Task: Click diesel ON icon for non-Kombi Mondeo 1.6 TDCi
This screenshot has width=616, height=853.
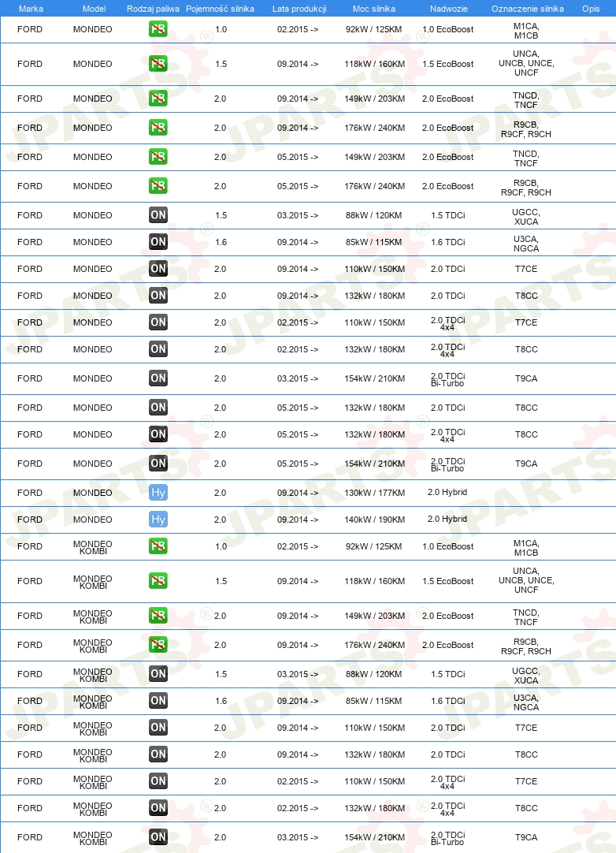Action: [158, 242]
